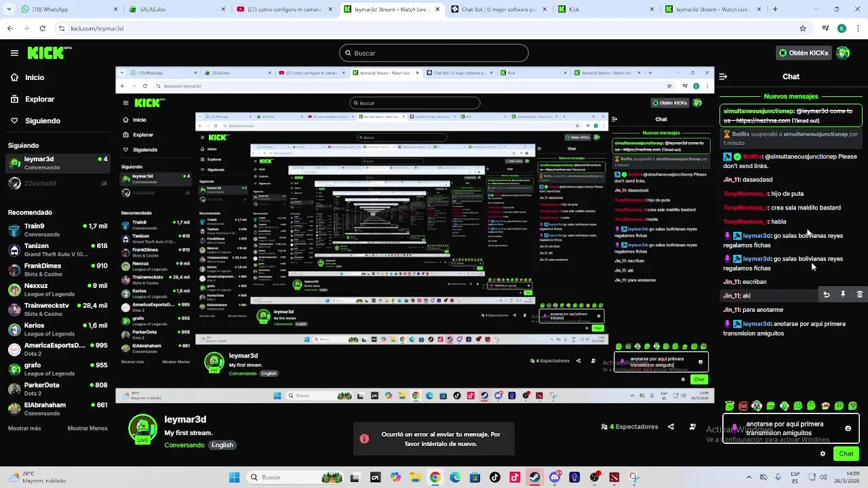Collapse the chat panel with arrow icon
The width and height of the screenshot is (868, 488).
[x=723, y=77]
